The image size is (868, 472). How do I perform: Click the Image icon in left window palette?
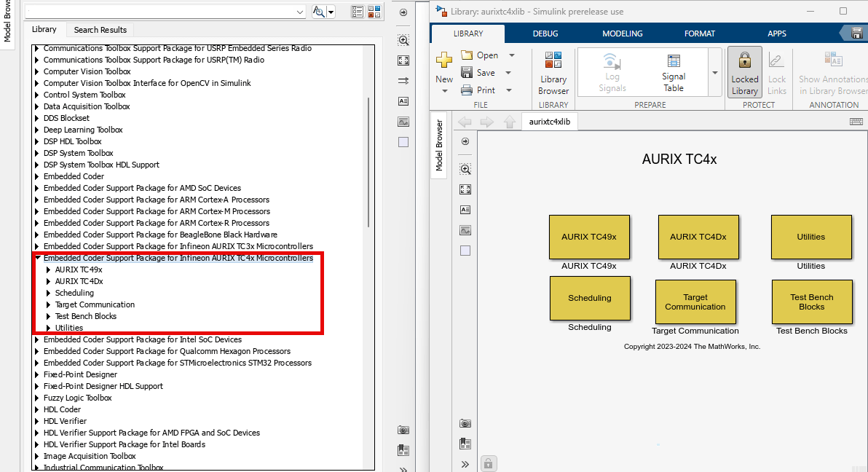[403, 122]
